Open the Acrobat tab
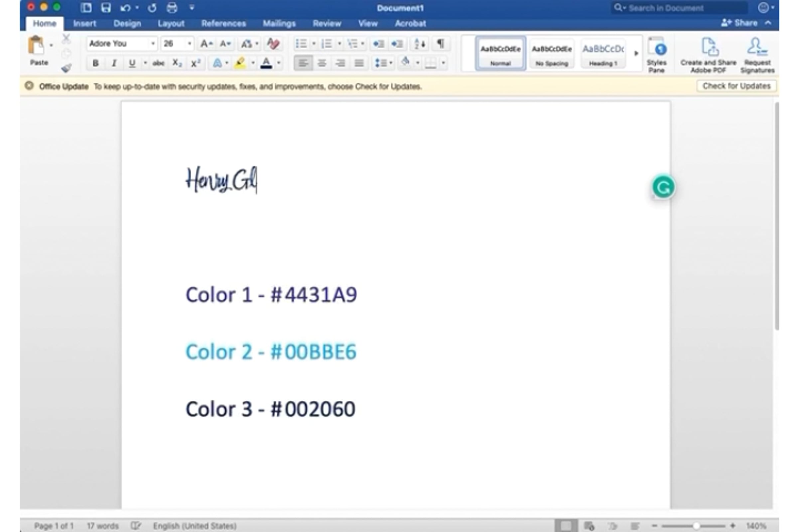798x532 pixels. pyautogui.click(x=410, y=23)
